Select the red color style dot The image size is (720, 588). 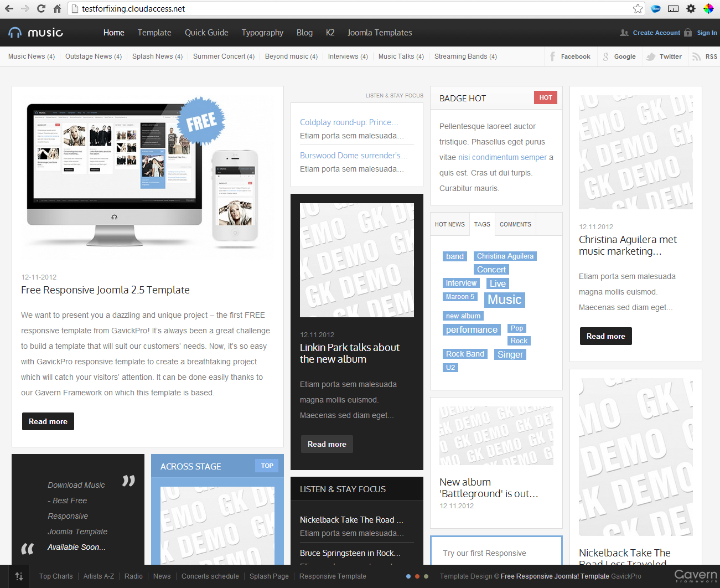[x=417, y=576]
